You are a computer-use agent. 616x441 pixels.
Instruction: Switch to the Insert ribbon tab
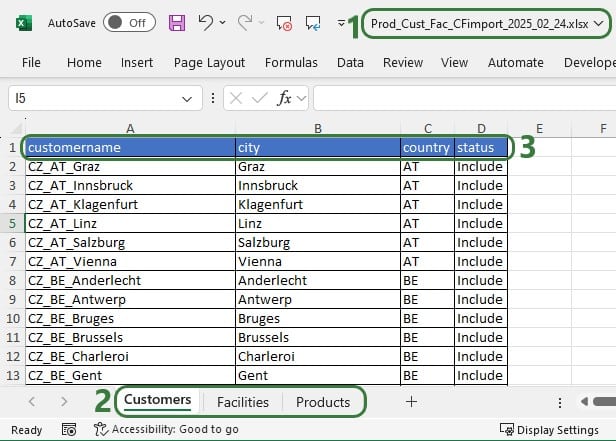(x=137, y=62)
